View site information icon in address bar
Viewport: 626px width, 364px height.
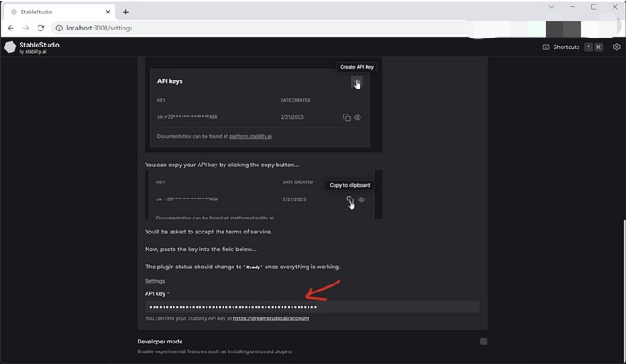click(x=59, y=28)
